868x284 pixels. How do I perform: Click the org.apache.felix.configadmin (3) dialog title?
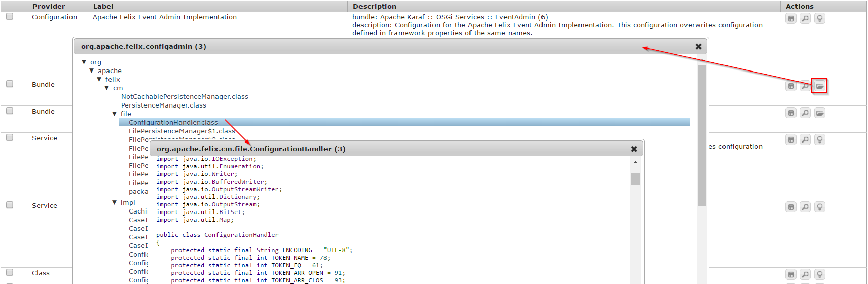coord(143,46)
